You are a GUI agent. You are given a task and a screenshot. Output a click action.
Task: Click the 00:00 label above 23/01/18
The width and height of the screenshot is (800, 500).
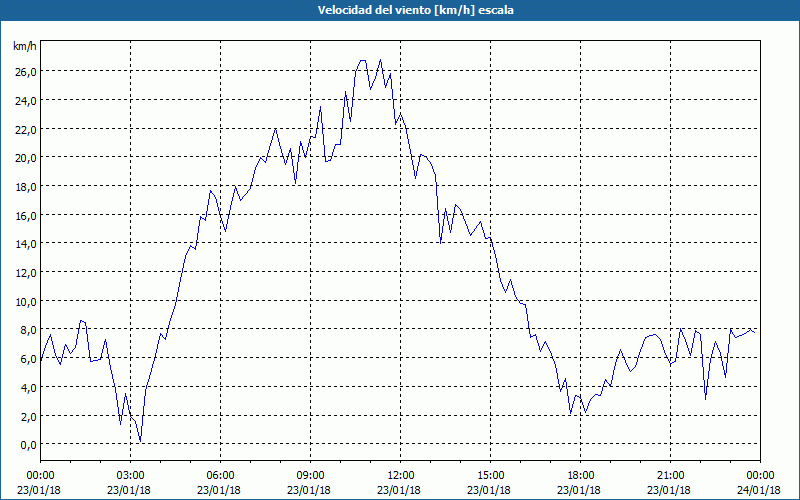tap(40, 476)
